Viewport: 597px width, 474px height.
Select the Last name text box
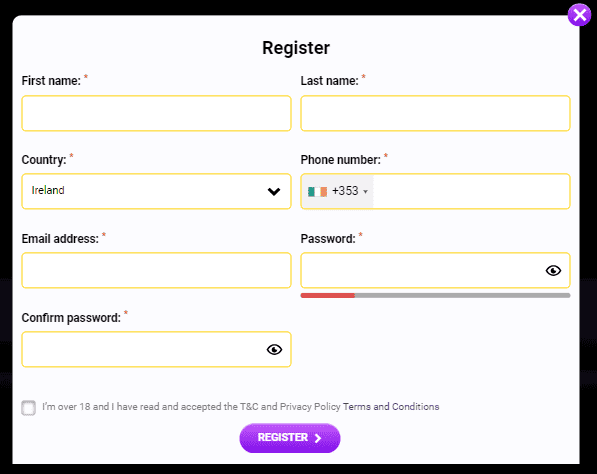click(435, 113)
